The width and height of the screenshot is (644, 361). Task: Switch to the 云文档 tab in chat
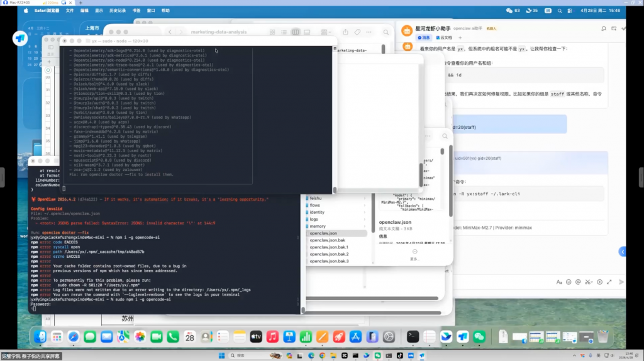pos(444,38)
